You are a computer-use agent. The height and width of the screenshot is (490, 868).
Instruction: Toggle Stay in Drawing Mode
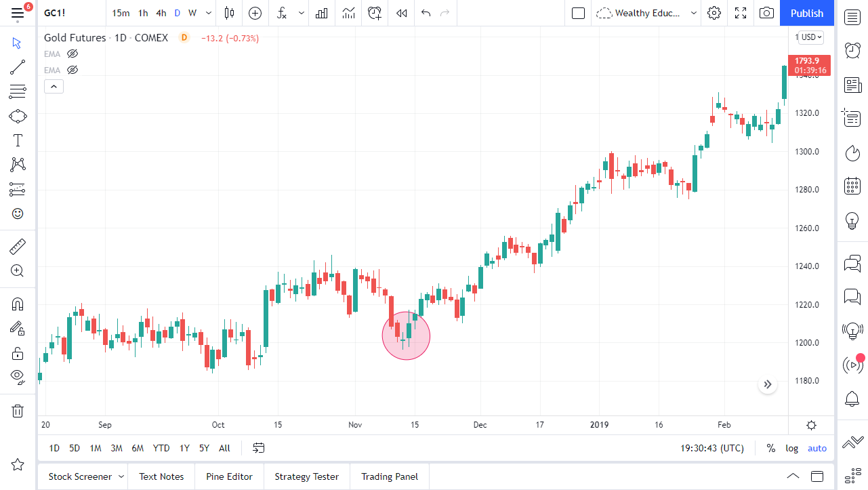[x=18, y=329]
